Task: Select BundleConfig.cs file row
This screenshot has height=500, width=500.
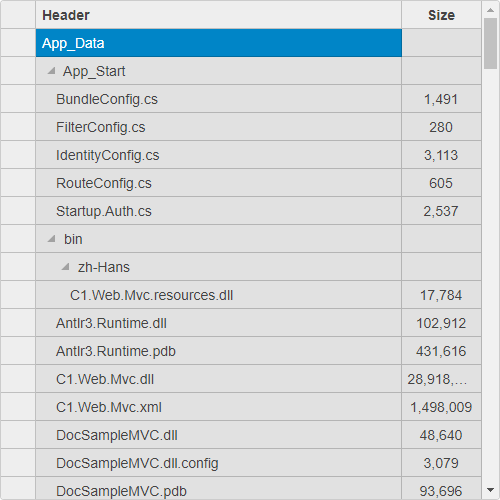Action: point(218,99)
